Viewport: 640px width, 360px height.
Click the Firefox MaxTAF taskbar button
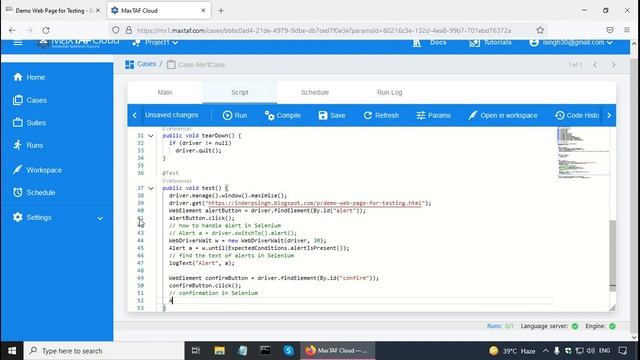[338, 351]
